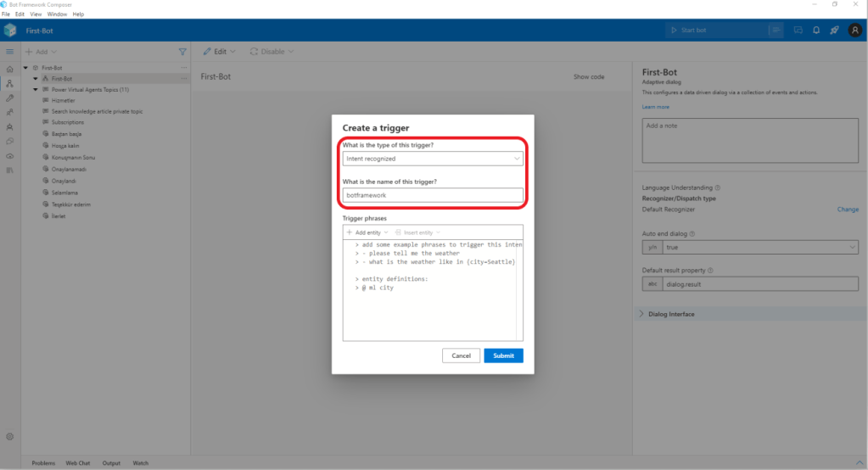The width and height of the screenshot is (868, 470).
Task: Open the Add entity dropdown
Action: click(367, 232)
